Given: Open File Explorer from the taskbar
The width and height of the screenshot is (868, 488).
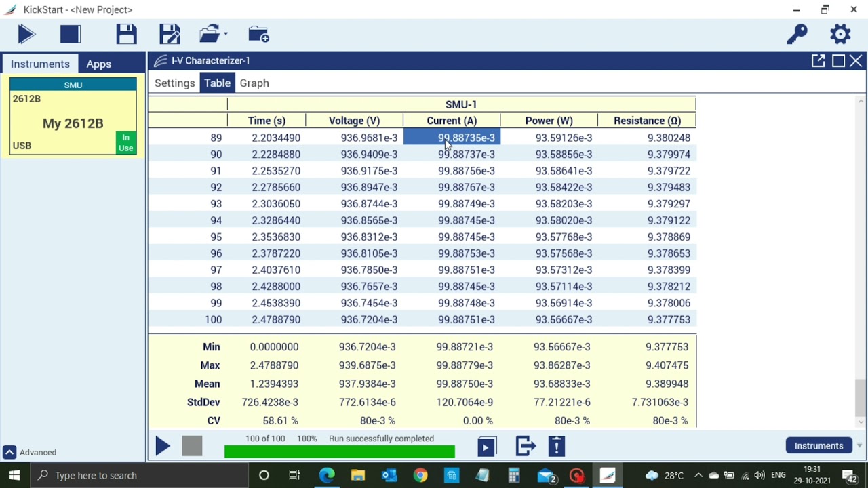Looking at the screenshot, I should (x=358, y=475).
